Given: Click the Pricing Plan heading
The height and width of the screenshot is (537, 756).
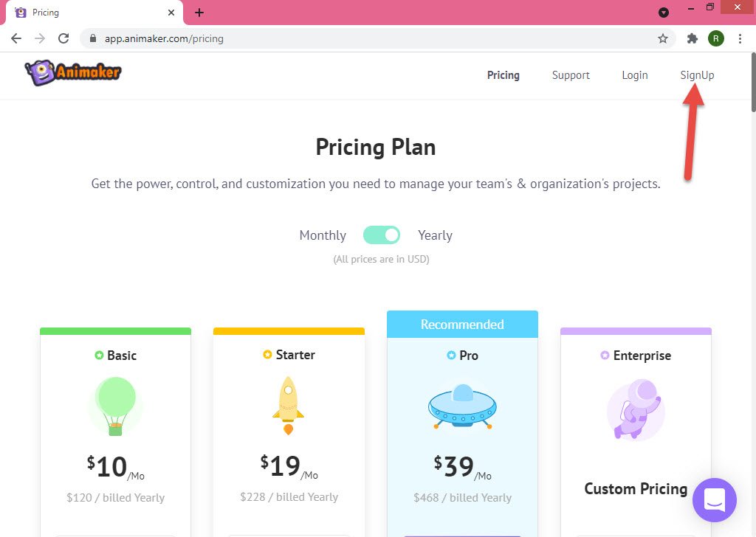Looking at the screenshot, I should pos(376,148).
